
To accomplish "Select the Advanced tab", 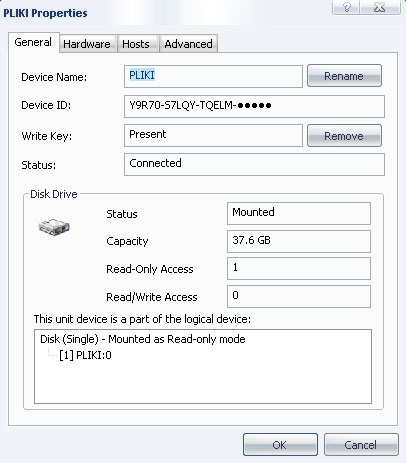I will (x=188, y=44).
